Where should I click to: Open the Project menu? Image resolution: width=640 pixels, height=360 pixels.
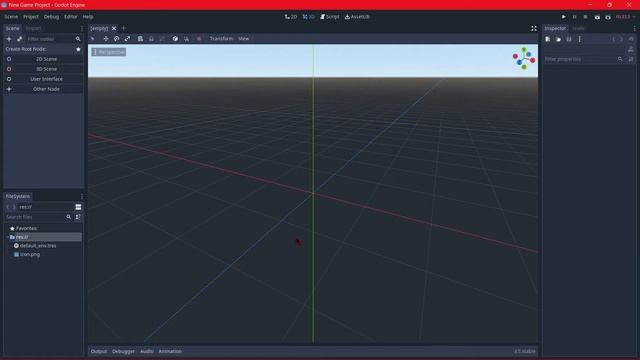[x=31, y=17]
